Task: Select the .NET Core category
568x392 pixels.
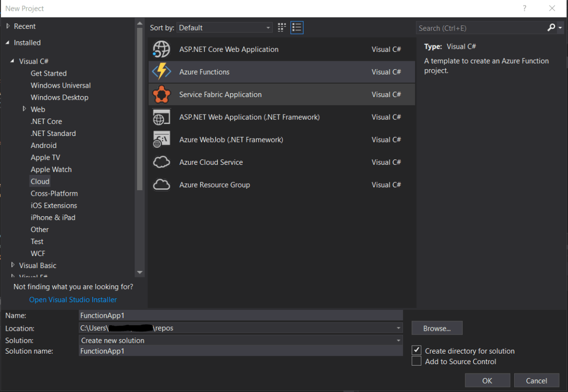Action: [x=46, y=121]
